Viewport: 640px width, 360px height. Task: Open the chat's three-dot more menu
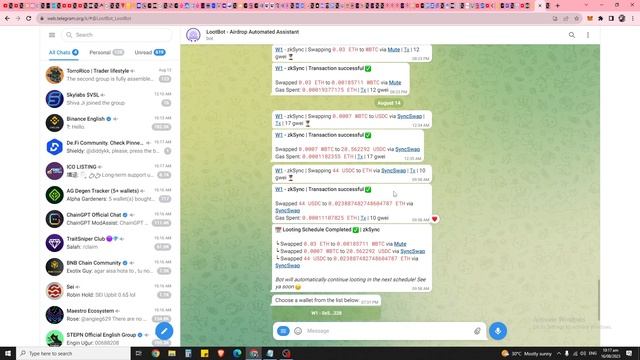(588, 35)
